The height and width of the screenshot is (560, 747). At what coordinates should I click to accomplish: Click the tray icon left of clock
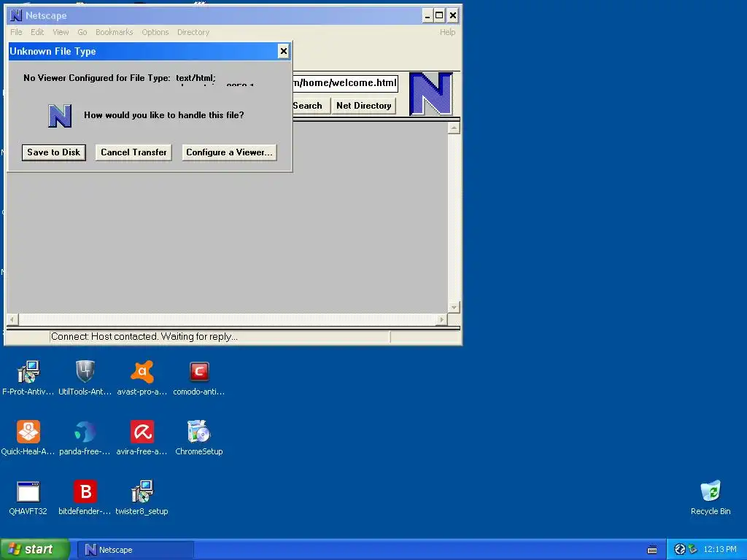click(693, 550)
